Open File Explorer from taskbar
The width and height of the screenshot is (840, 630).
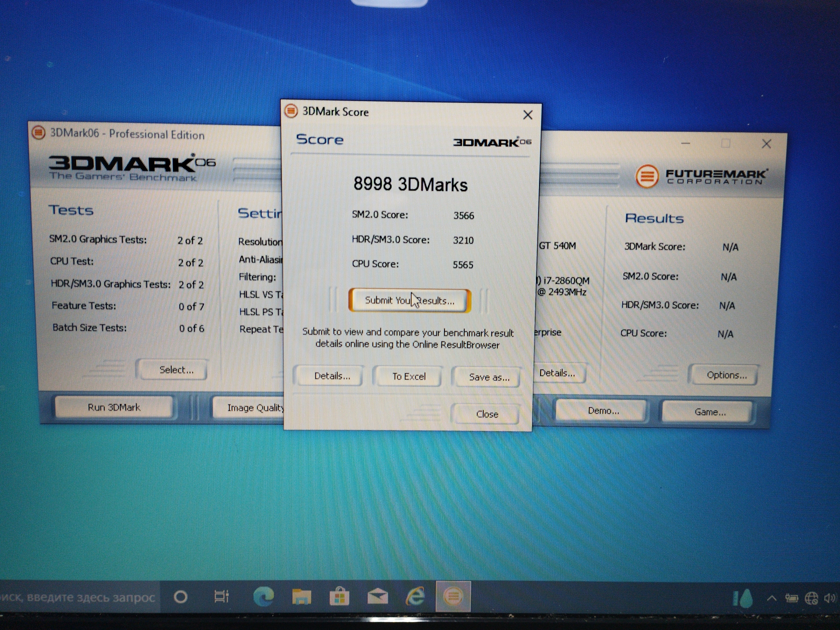pyautogui.click(x=301, y=597)
